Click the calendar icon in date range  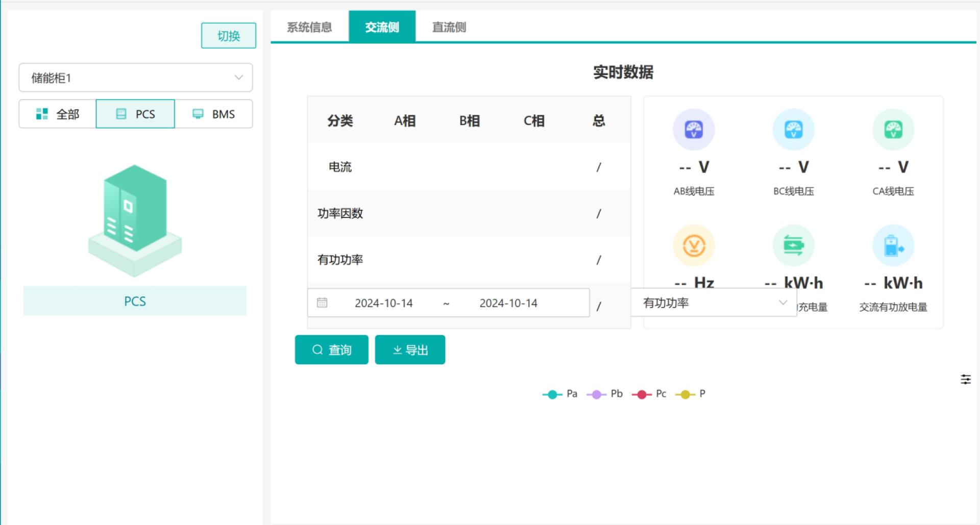(322, 303)
